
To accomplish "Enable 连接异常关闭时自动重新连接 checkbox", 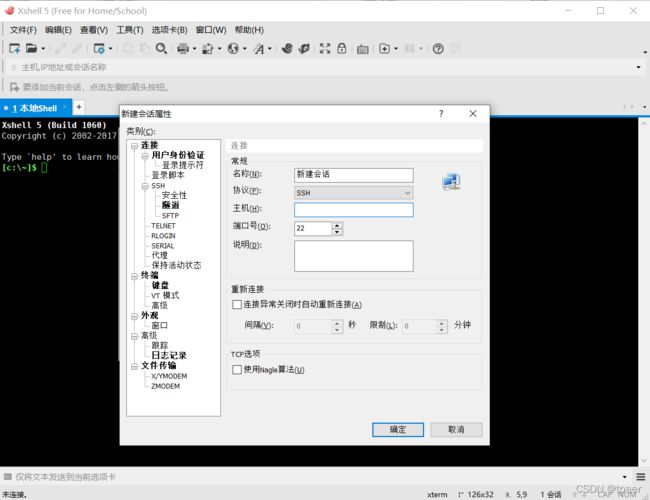I will click(x=237, y=304).
